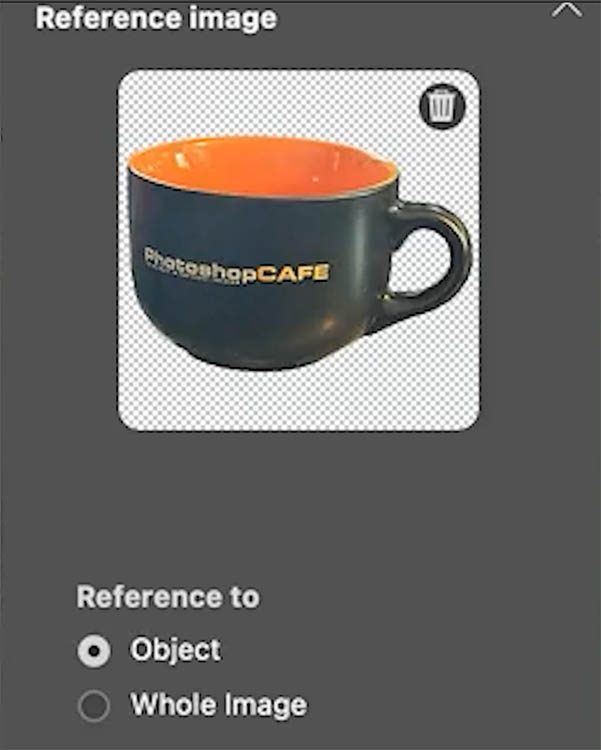Click the 'Object' option label text
The image size is (601, 750).
176,650
